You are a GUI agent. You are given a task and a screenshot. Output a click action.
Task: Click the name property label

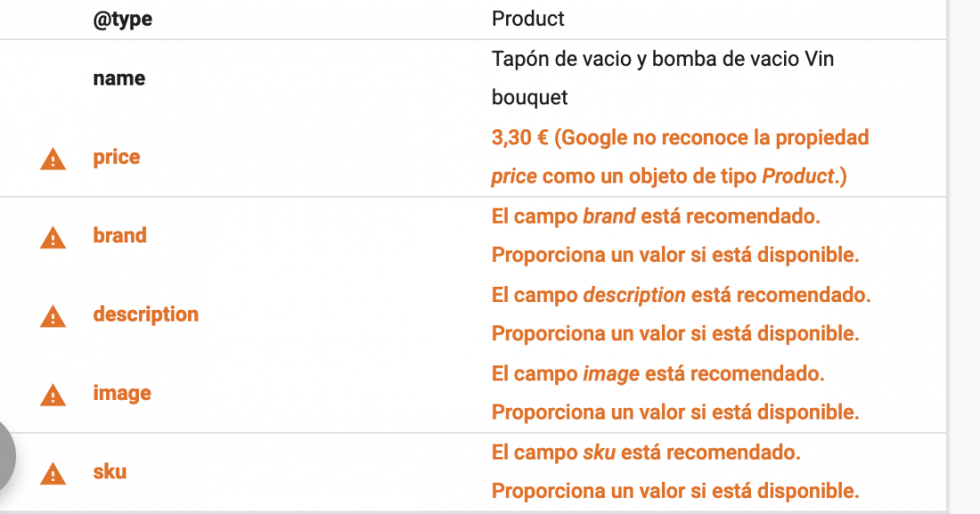(118, 78)
